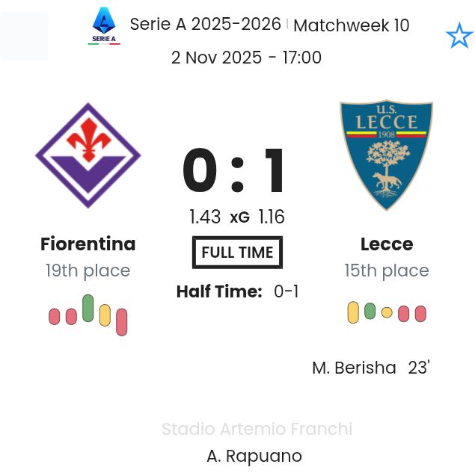Image resolution: width=475 pixels, height=476 pixels.
Task: Click Fiorentina's yellow form indicator
Action: click(105, 315)
